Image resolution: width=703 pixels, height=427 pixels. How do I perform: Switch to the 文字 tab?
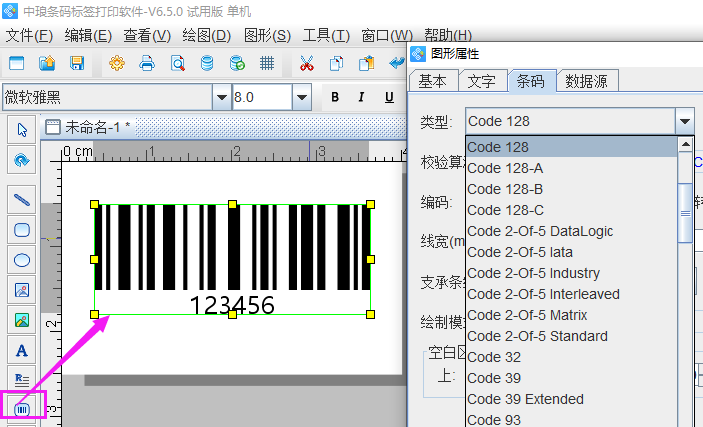(483, 81)
